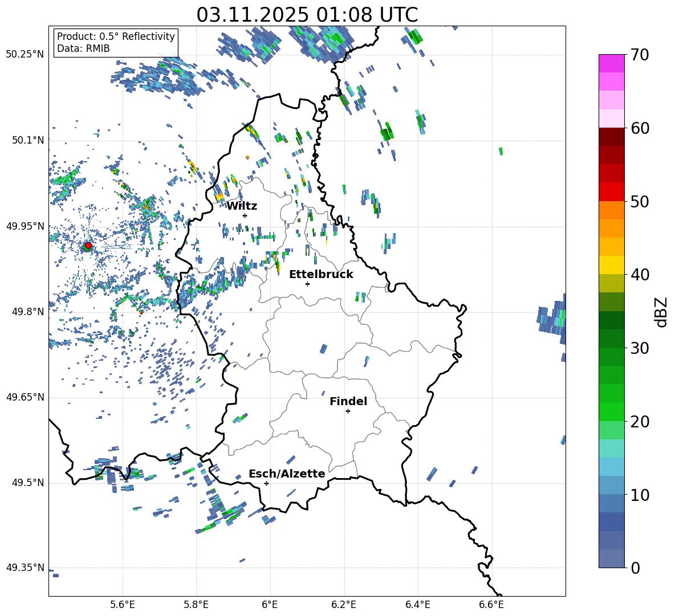This screenshot has height=616, width=675.
Task: Click the Product 0.5° Reflectivity info box
Action: point(116,43)
